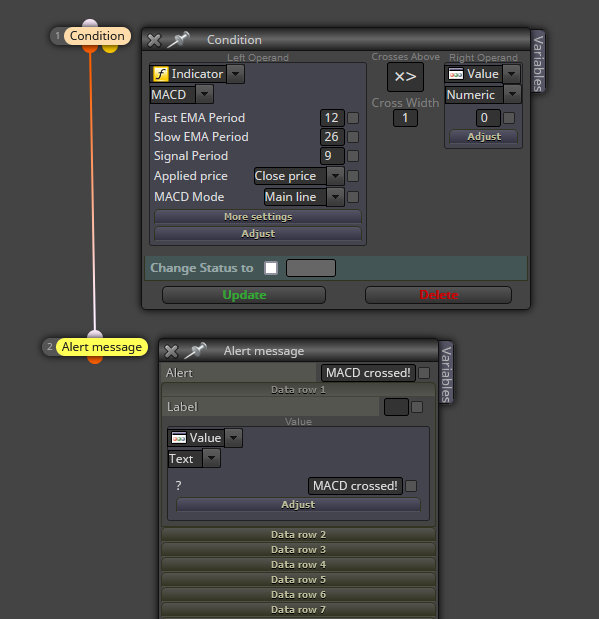Toggle checkbox beside Data row 1 MACD crossed! value

[411, 486]
